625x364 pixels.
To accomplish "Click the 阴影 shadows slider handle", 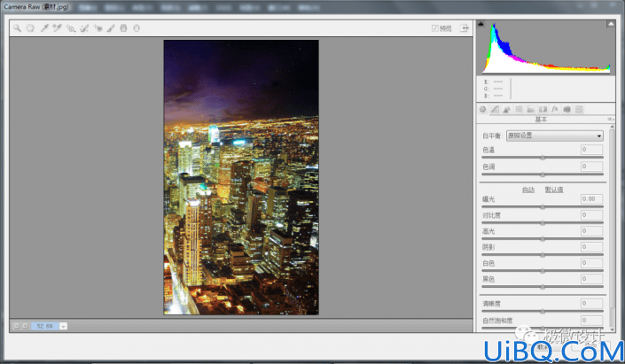I will click(543, 255).
